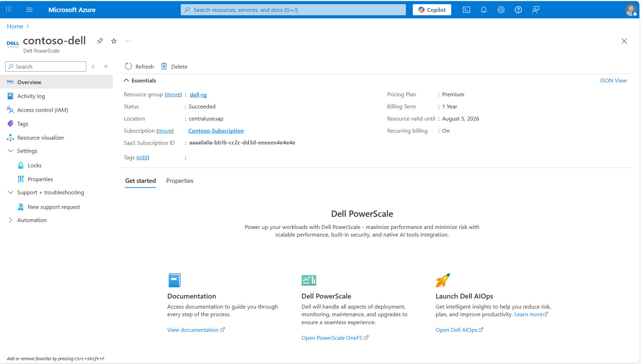
Task: Click the Dell PowerScale chart icon
Action: coord(309,280)
